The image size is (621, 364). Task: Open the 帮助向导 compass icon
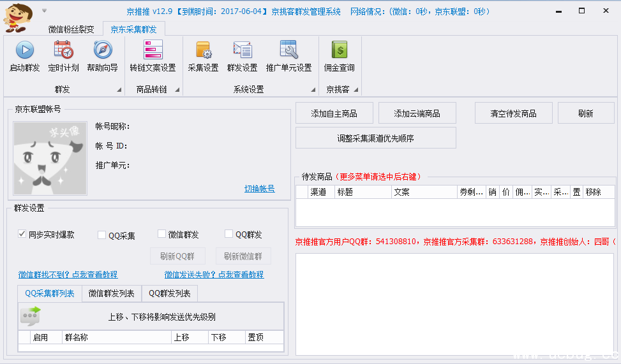pyautogui.click(x=103, y=50)
